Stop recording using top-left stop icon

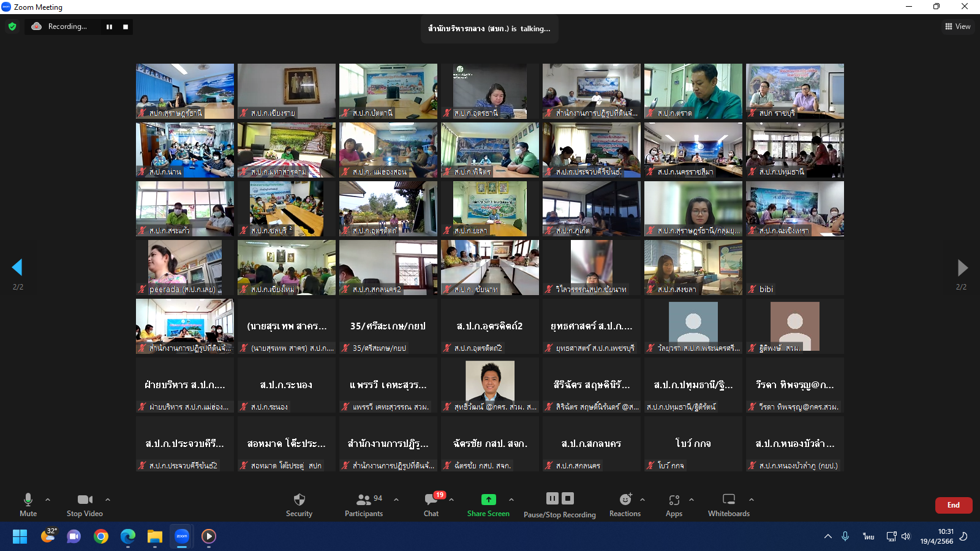[x=126, y=26]
